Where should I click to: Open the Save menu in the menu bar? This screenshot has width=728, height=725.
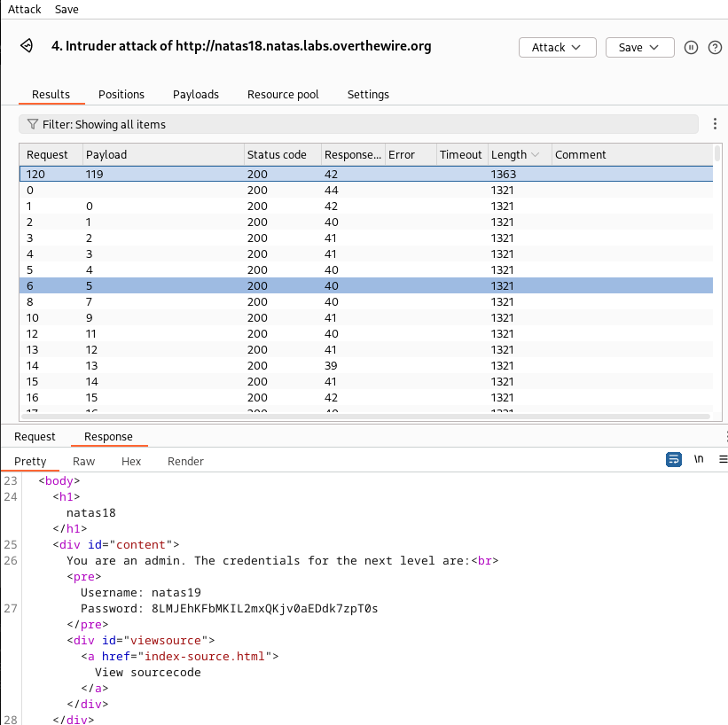tap(67, 9)
